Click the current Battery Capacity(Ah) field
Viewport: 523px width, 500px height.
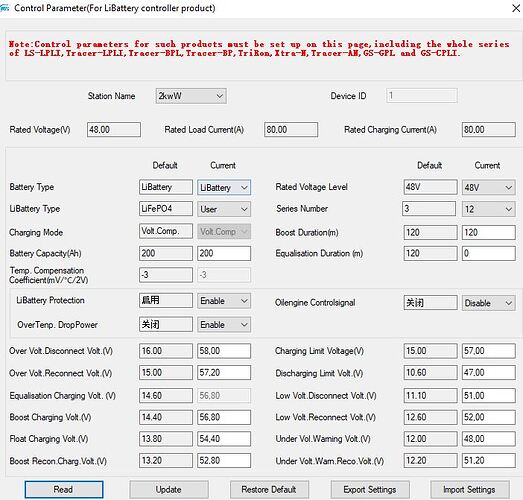tap(224, 253)
